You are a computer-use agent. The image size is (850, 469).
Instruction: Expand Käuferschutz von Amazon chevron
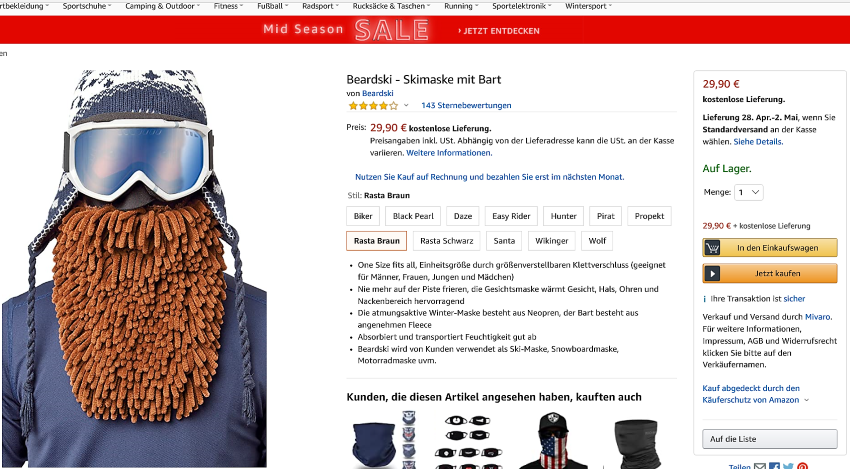pyautogui.click(x=806, y=400)
